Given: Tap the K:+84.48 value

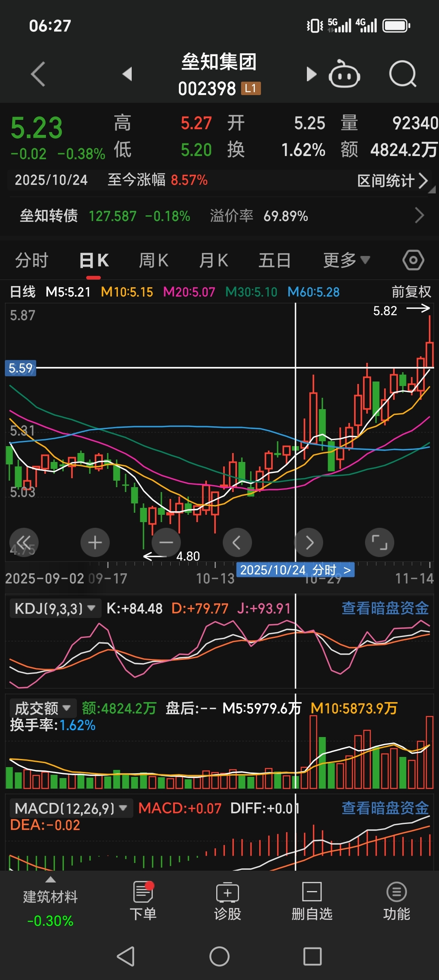Looking at the screenshot, I should coord(135,608).
